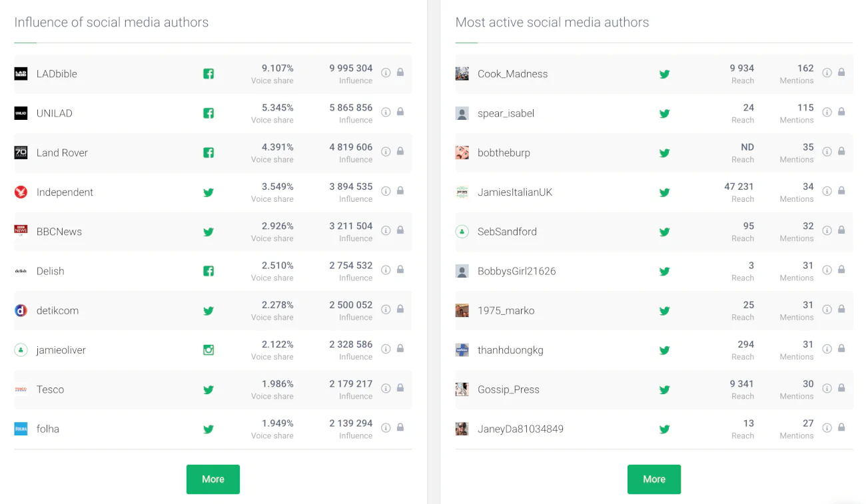Click the 1.949% voice share value
Image resolution: width=866 pixels, height=504 pixels.
[x=278, y=423]
